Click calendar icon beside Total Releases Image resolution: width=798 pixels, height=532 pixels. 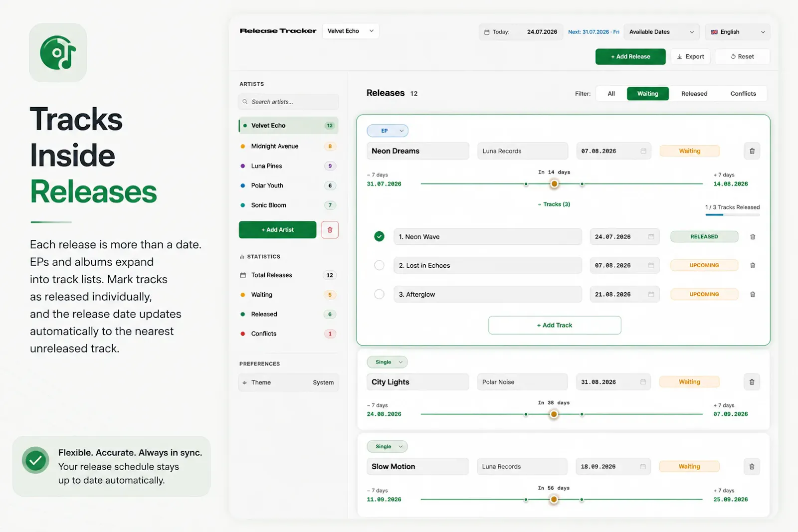point(243,275)
